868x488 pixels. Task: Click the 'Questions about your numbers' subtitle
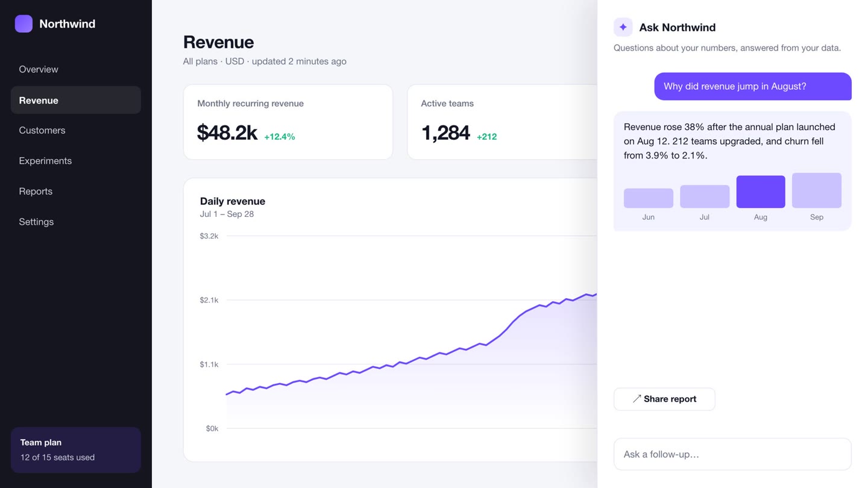[727, 48]
